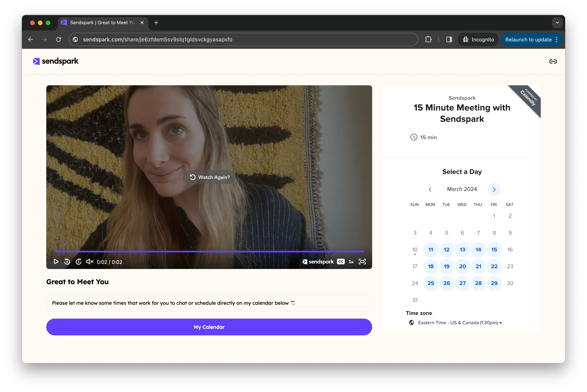587x392 pixels.
Task: Select March 26 on calendar
Action: pos(446,283)
